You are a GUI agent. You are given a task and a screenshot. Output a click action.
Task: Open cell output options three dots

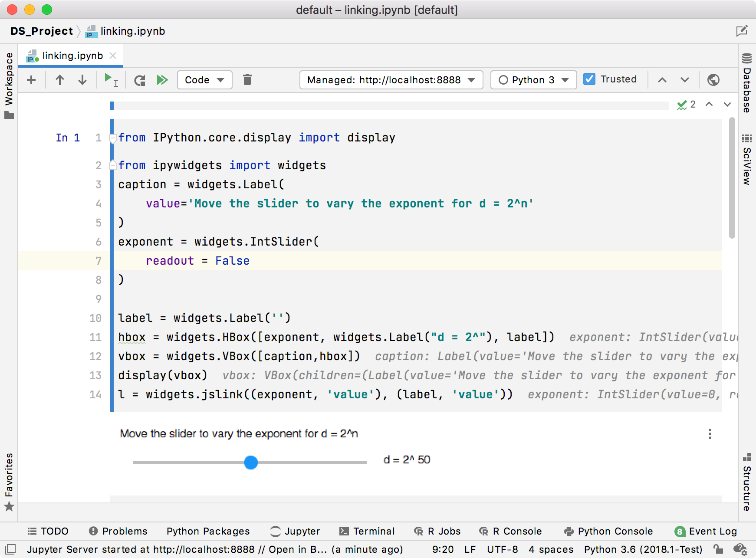click(710, 434)
